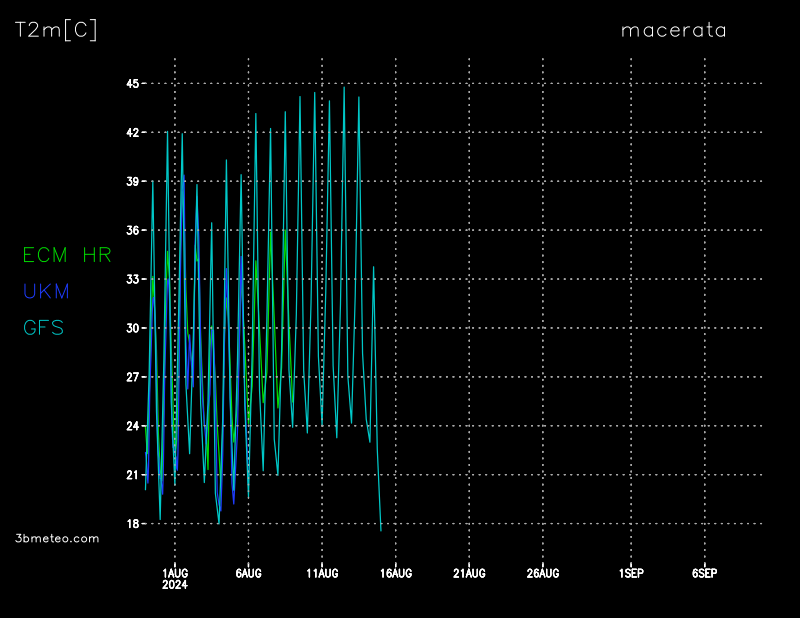Click the ECM HR legend label
Screen dimensions: 800x618
click(x=67, y=256)
